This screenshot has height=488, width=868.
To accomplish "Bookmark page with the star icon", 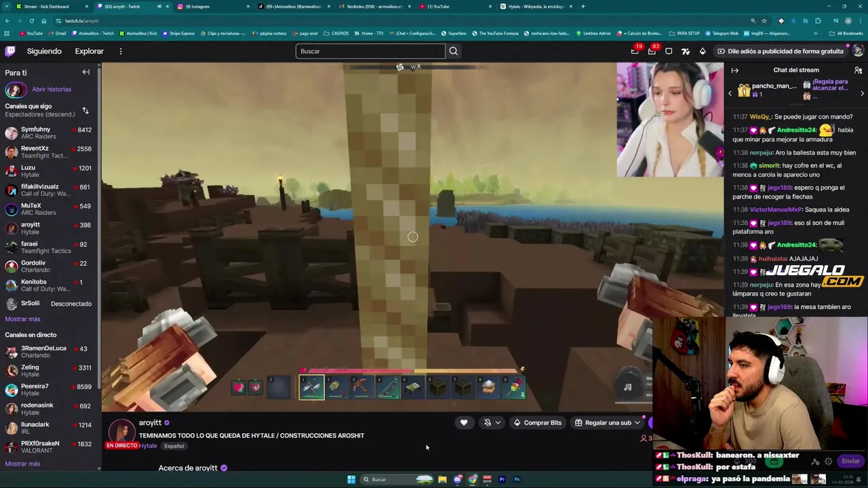I will (x=764, y=21).
